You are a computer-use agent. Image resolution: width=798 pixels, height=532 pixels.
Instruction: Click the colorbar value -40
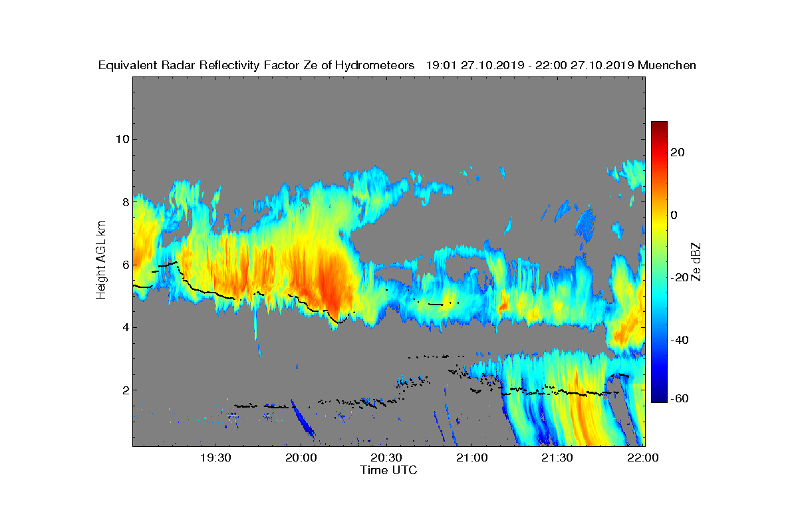[x=680, y=340]
